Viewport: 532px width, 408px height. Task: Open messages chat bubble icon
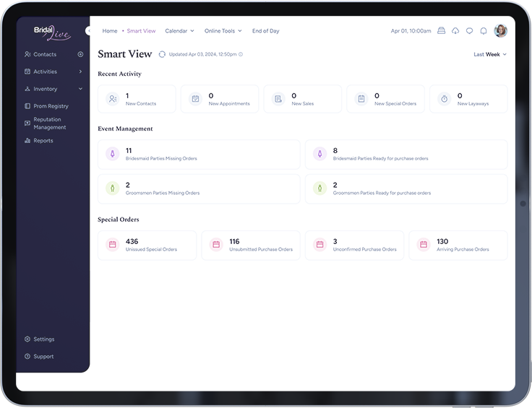point(469,31)
